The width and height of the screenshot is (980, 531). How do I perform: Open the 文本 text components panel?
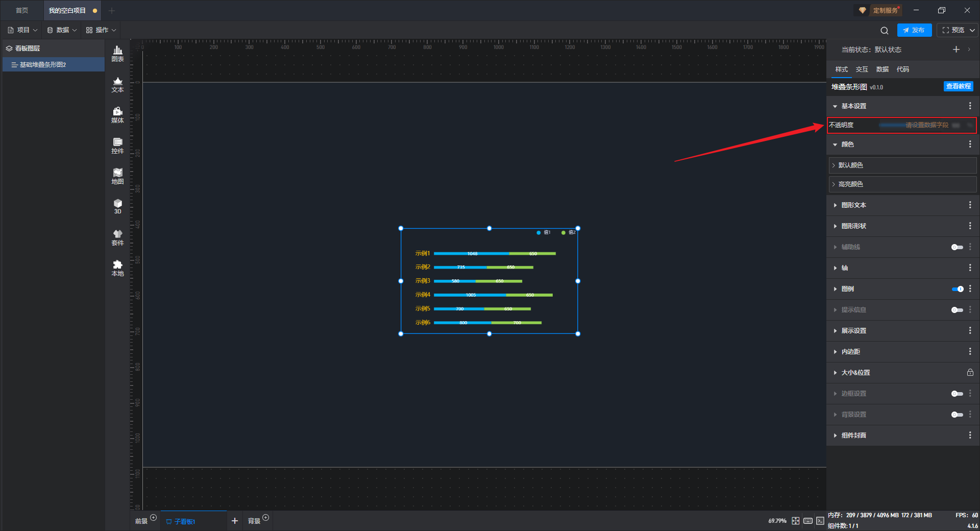click(117, 84)
